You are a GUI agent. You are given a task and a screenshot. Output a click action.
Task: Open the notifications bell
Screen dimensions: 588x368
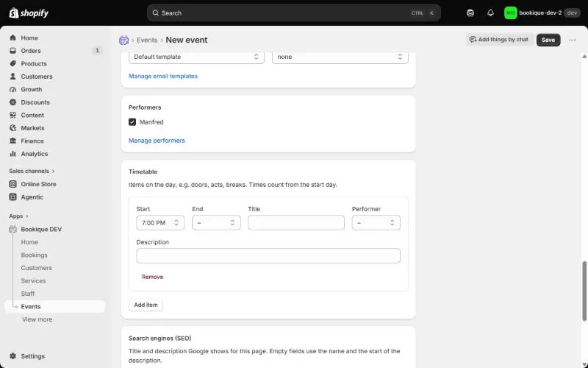pyautogui.click(x=490, y=13)
